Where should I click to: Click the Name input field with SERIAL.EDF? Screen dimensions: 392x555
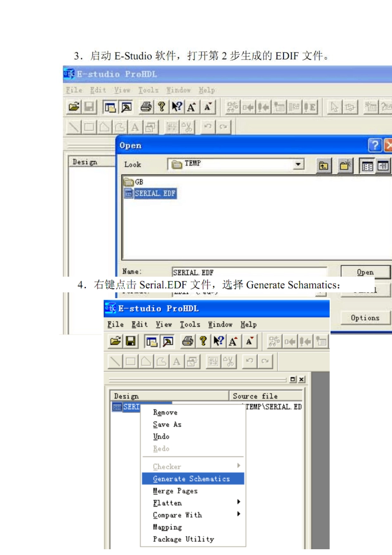(249, 272)
